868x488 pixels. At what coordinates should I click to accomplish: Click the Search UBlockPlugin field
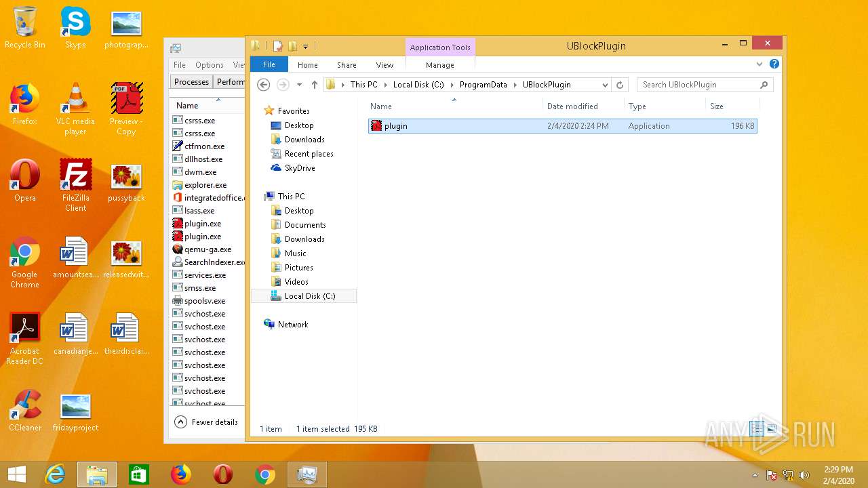click(x=705, y=85)
